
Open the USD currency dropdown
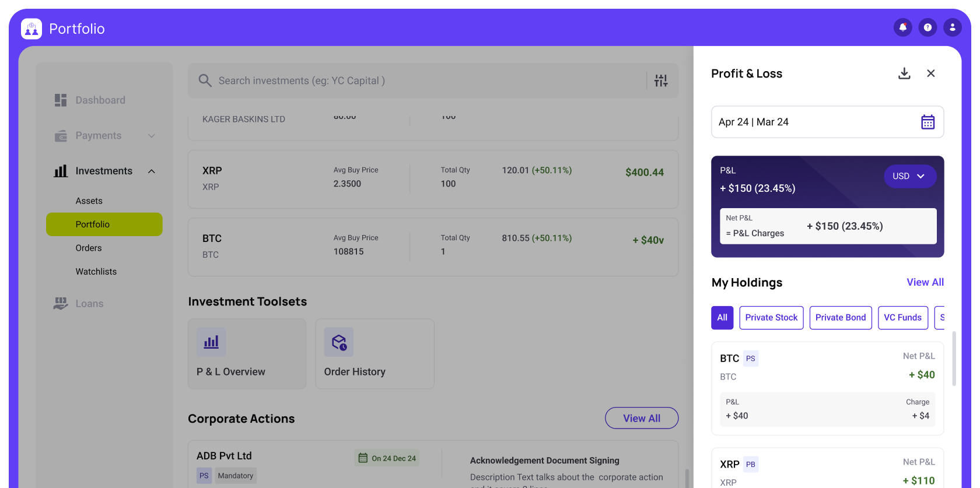(x=910, y=176)
